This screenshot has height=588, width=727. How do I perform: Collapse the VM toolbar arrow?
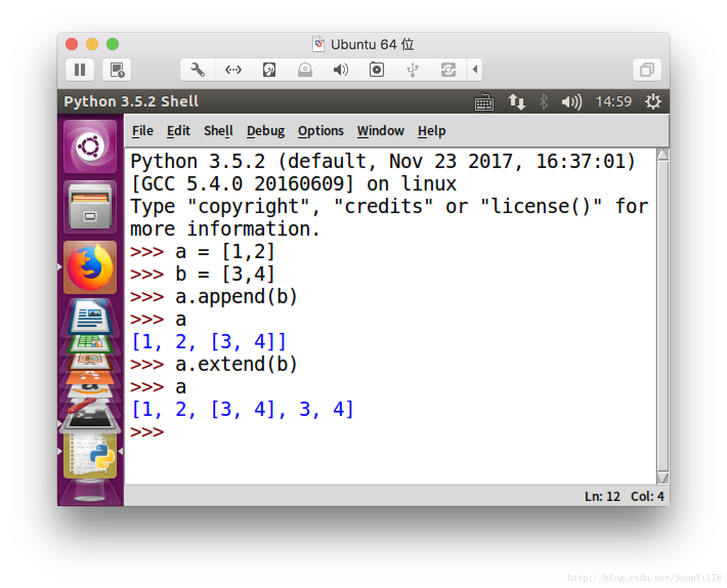coord(475,70)
